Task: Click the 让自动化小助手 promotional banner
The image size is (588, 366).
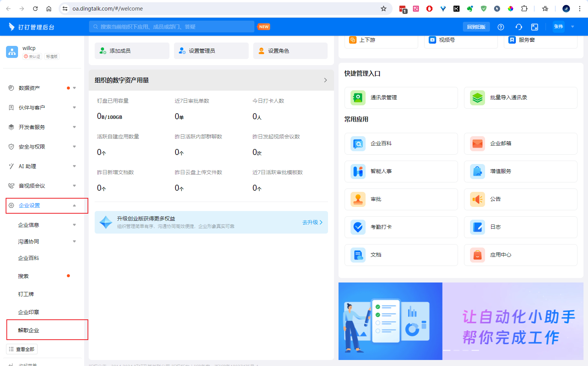Action: click(x=461, y=321)
